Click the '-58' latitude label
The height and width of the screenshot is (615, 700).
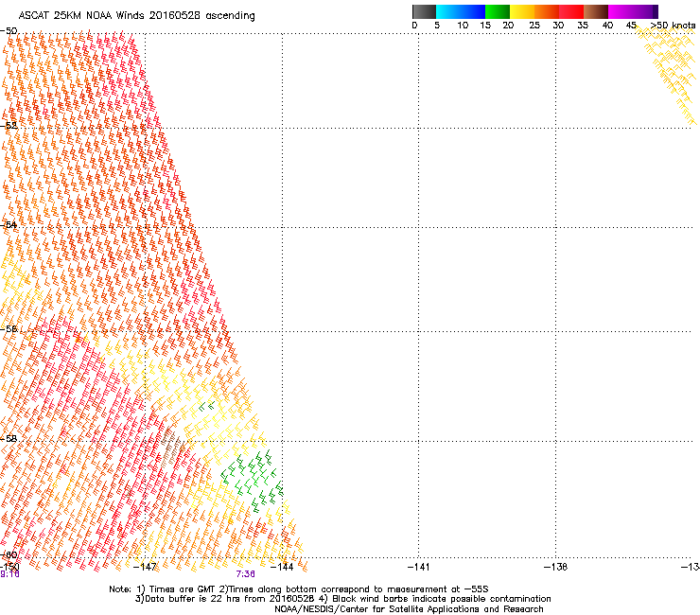(x=9, y=439)
